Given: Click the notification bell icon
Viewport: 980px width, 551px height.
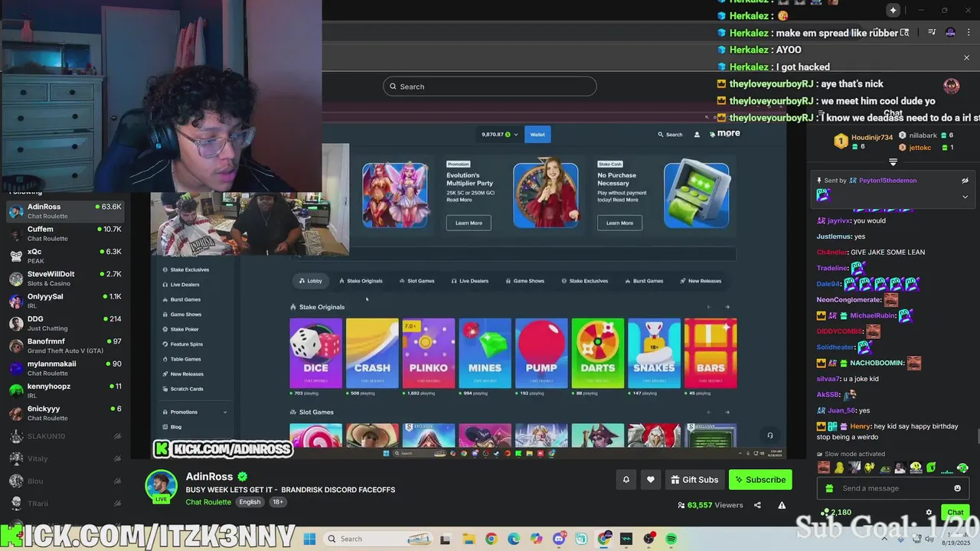Looking at the screenshot, I should coord(626,480).
